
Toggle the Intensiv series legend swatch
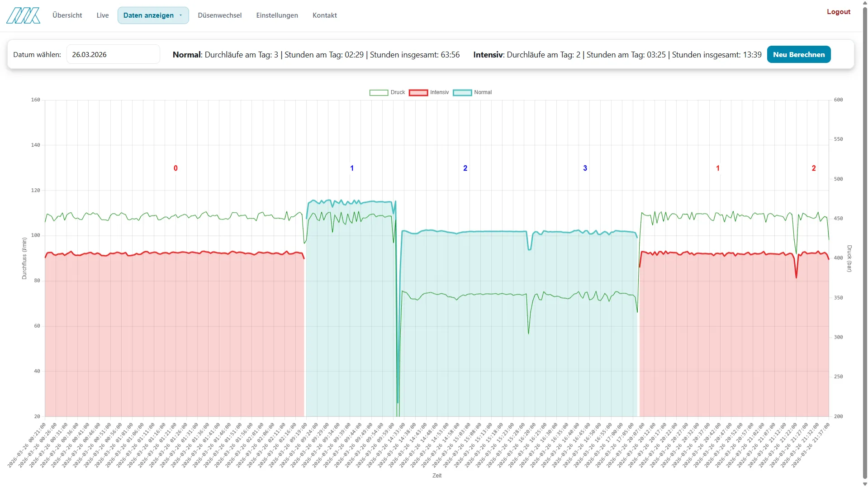pyautogui.click(x=418, y=92)
